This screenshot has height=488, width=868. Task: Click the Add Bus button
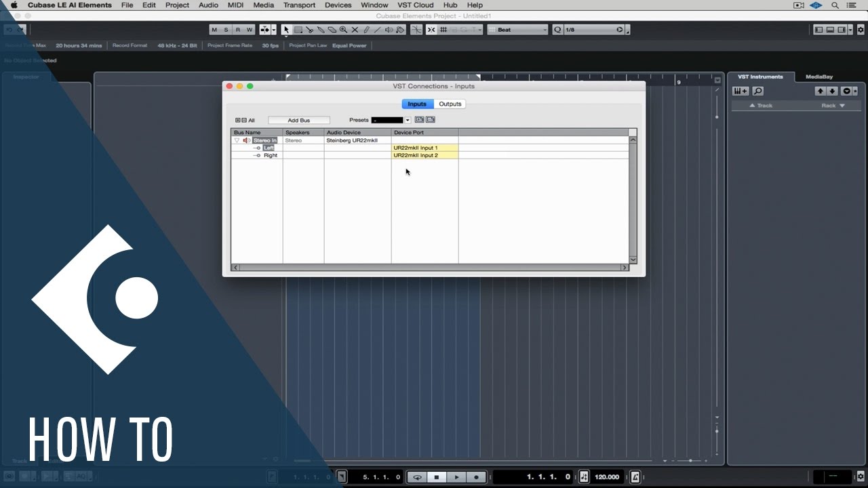299,120
